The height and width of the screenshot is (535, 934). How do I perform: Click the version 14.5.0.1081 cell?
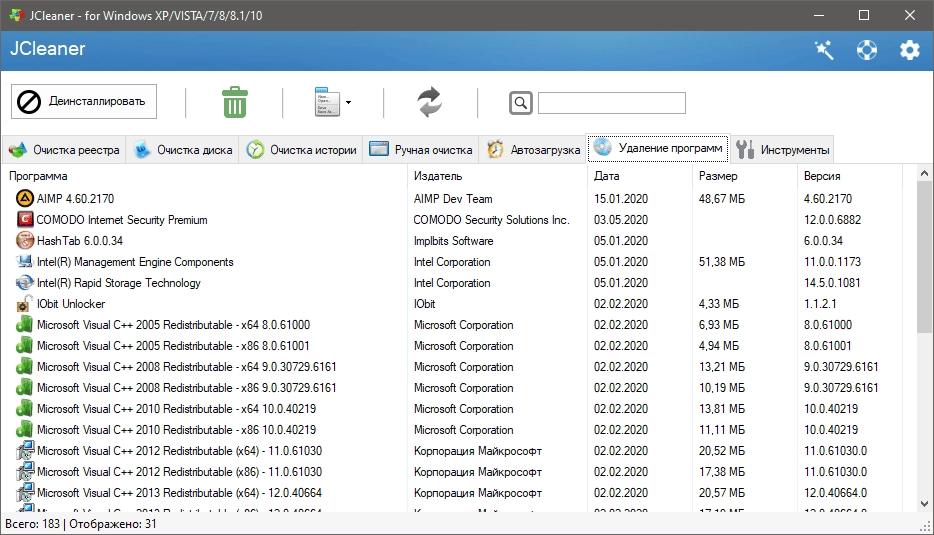pyautogui.click(x=832, y=283)
